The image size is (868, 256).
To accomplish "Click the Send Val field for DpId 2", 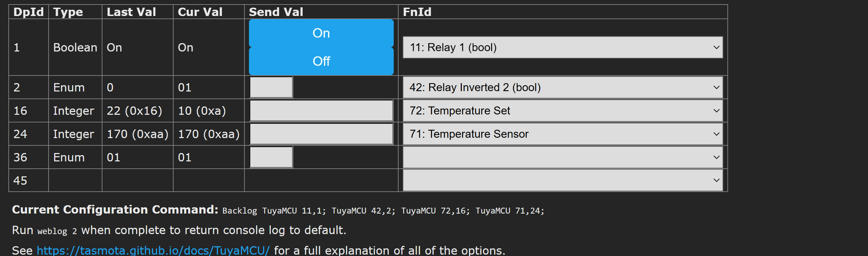I will pyautogui.click(x=270, y=87).
